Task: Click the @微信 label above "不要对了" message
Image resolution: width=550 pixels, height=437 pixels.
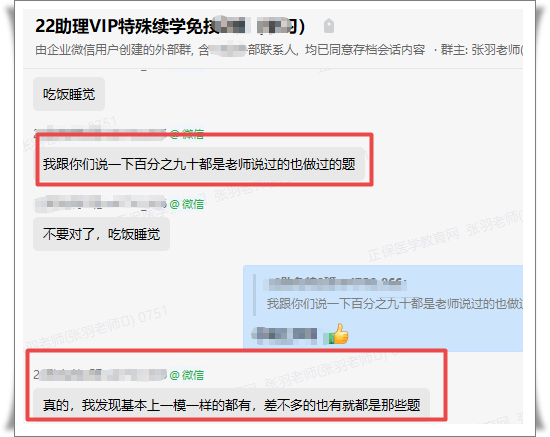Action: [x=187, y=204]
